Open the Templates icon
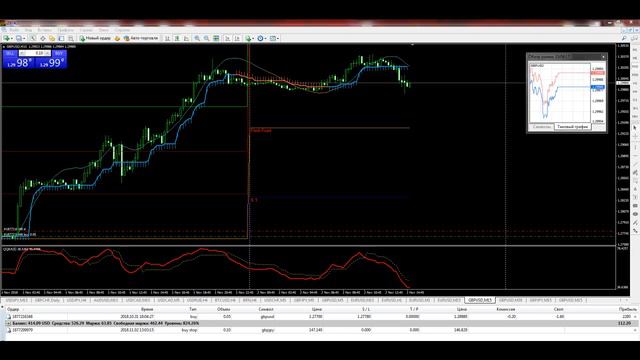The width and height of the screenshot is (640, 360). pos(273,38)
